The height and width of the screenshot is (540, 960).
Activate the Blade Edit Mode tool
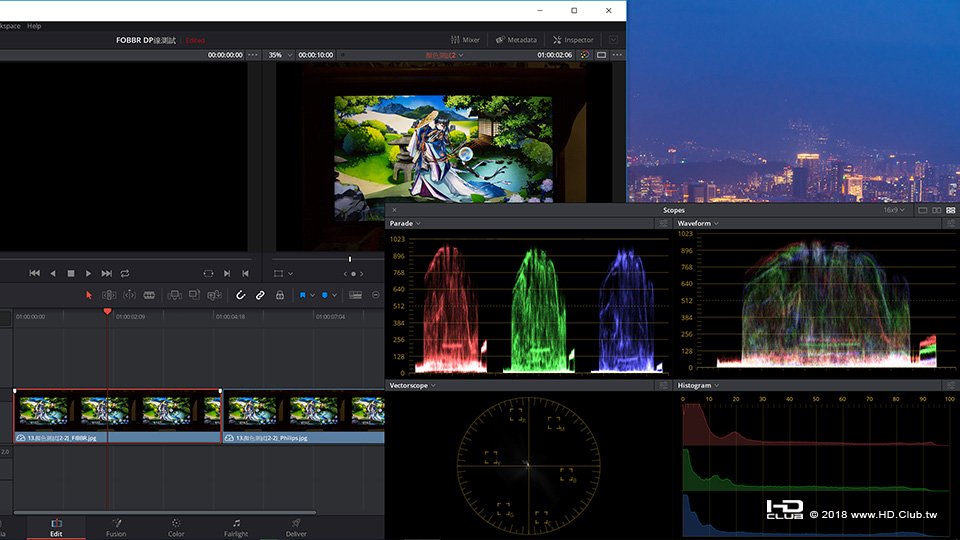(x=150, y=295)
